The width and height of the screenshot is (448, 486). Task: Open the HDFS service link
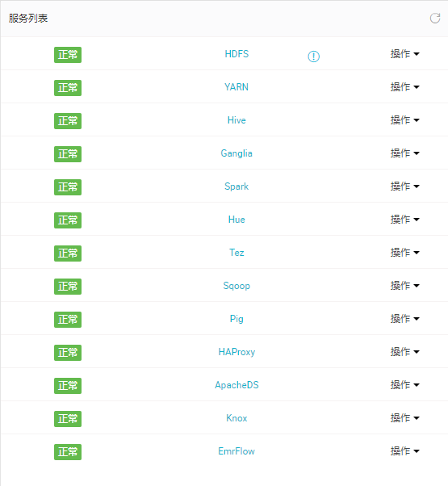(237, 54)
